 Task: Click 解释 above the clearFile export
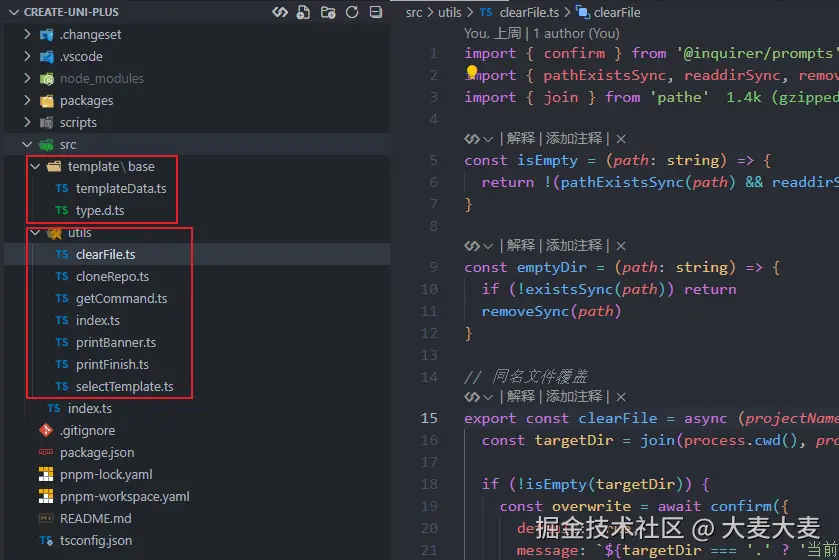(x=521, y=396)
